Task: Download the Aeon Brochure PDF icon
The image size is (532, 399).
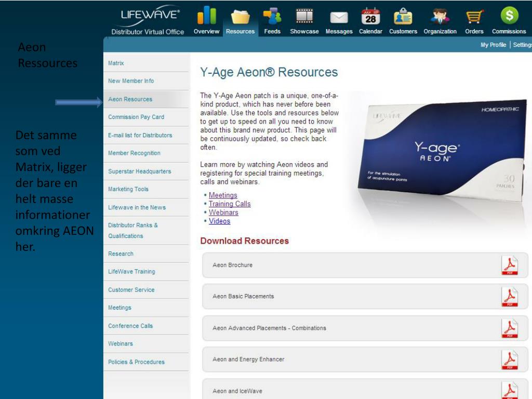Action: tap(510, 265)
